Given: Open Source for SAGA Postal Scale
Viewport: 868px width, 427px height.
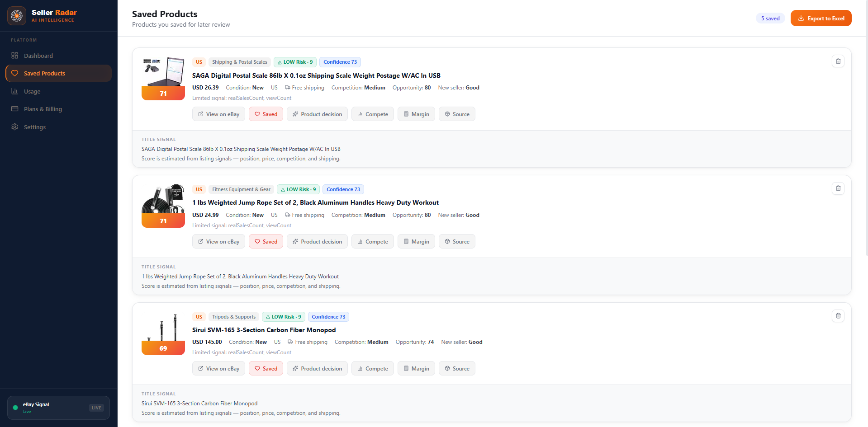Looking at the screenshot, I should click(x=457, y=114).
